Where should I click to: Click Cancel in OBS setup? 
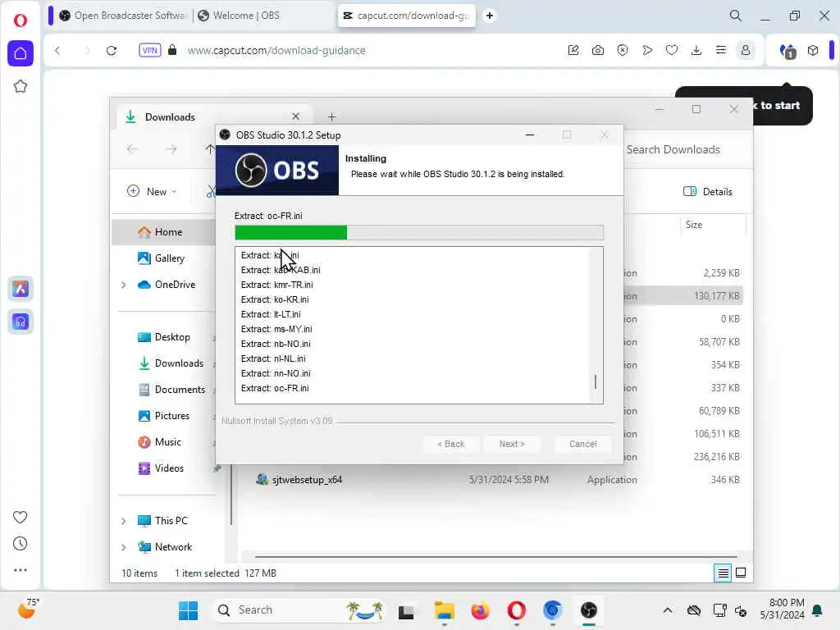(583, 444)
